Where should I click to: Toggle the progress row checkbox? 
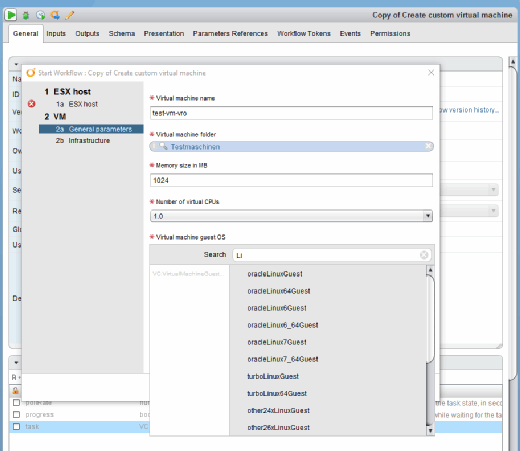pyautogui.click(x=16, y=414)
